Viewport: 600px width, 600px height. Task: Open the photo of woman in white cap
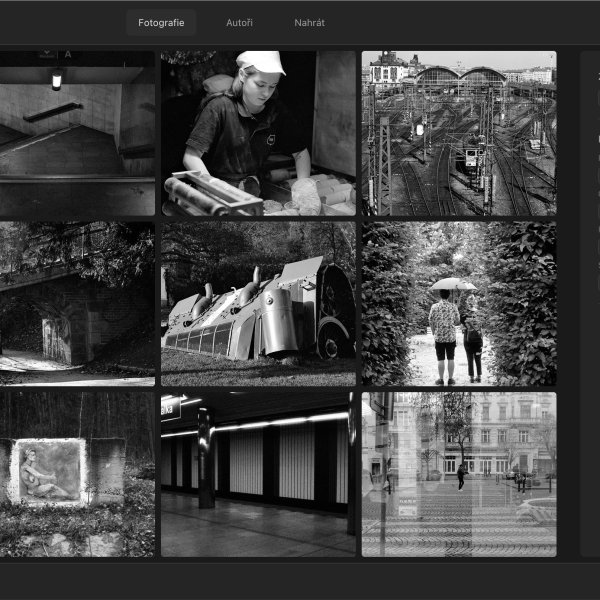click(258, 133)
